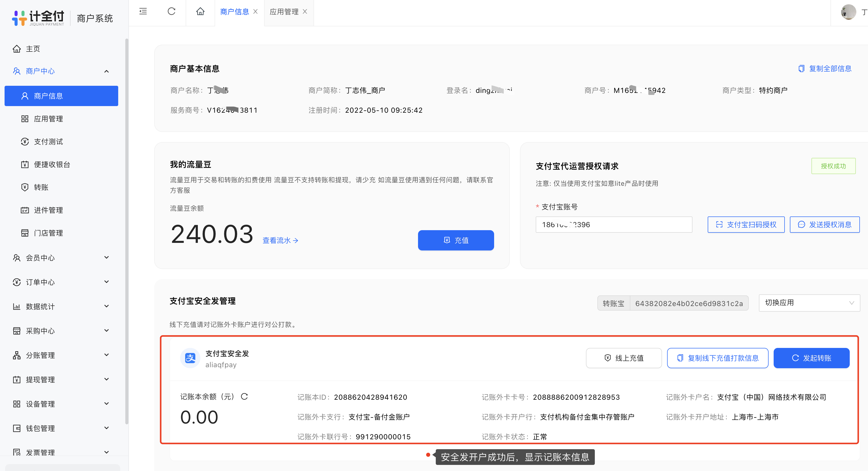
Task: Focus the 支付宝账号 input field
Action: 614,225
